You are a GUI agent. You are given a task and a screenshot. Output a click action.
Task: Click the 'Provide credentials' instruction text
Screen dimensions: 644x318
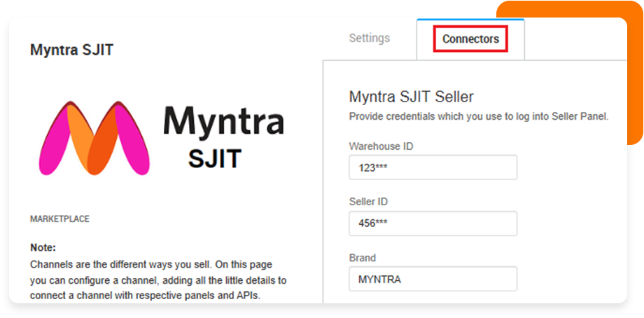coord(479,117)
